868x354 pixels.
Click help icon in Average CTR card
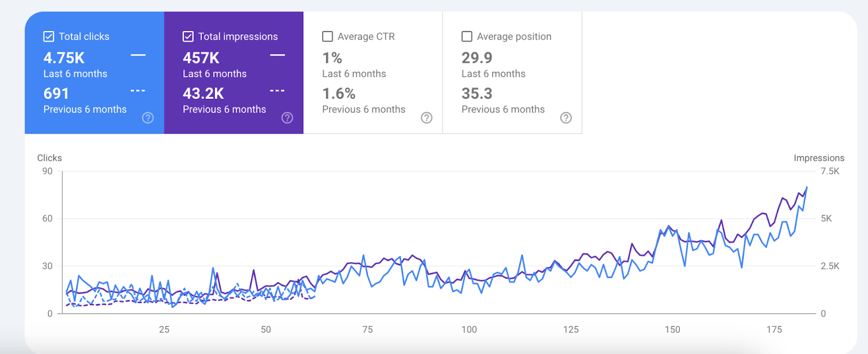426,118
